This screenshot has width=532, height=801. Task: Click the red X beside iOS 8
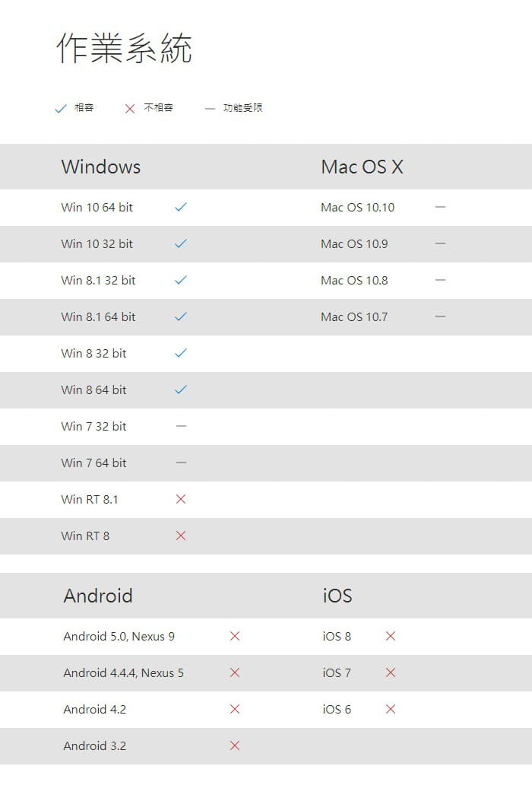(x=391, y=636)
